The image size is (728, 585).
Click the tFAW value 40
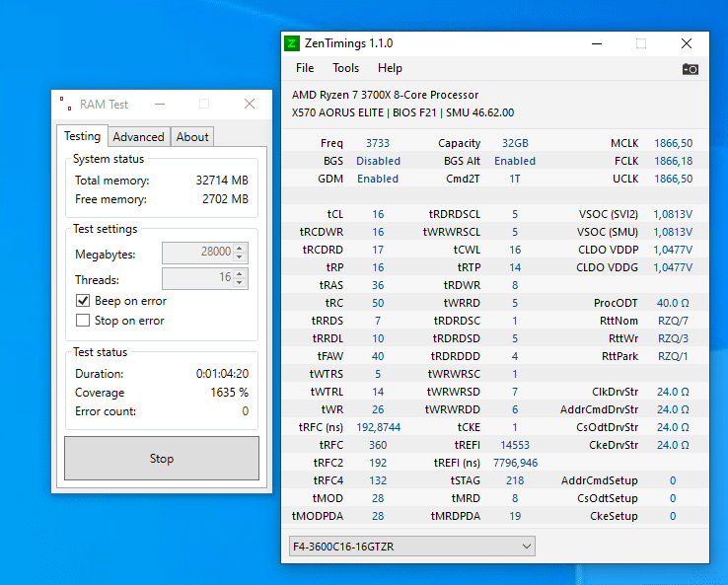378,356
